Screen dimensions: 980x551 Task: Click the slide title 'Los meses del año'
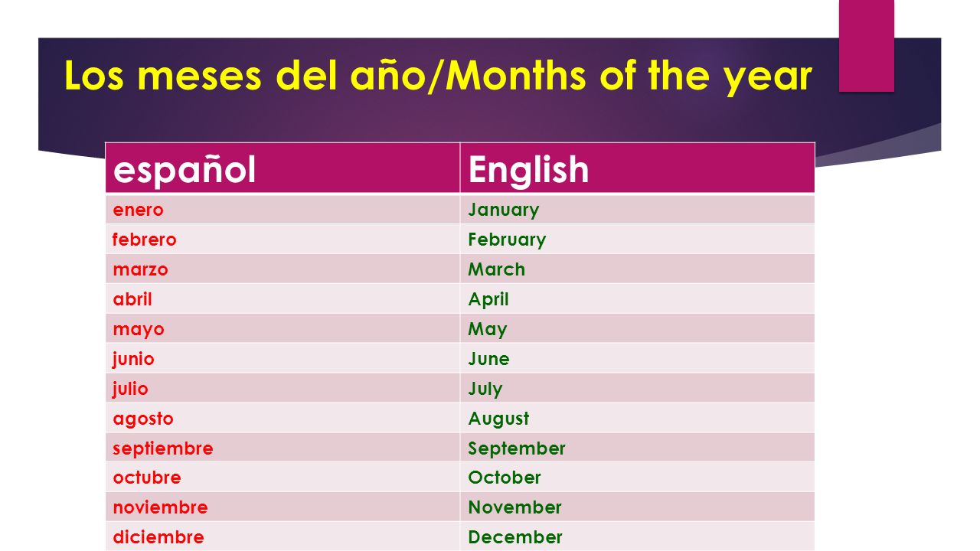click(x=236, y=77)
